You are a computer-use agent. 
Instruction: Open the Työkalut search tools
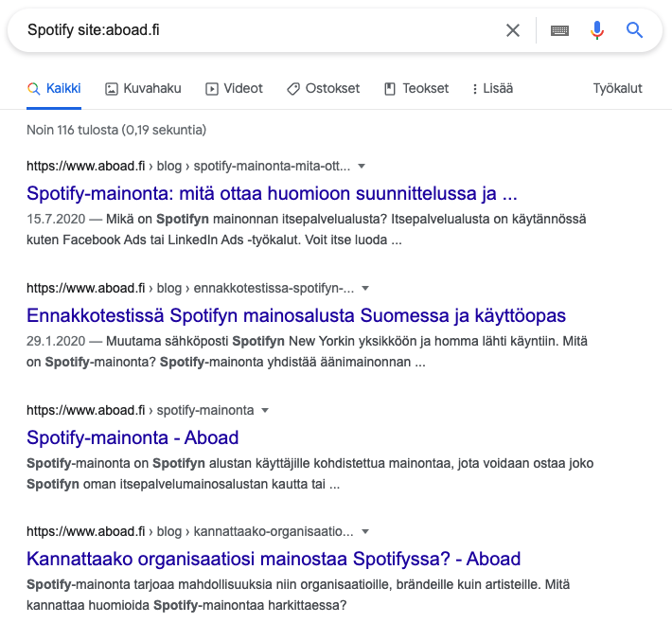617,88
